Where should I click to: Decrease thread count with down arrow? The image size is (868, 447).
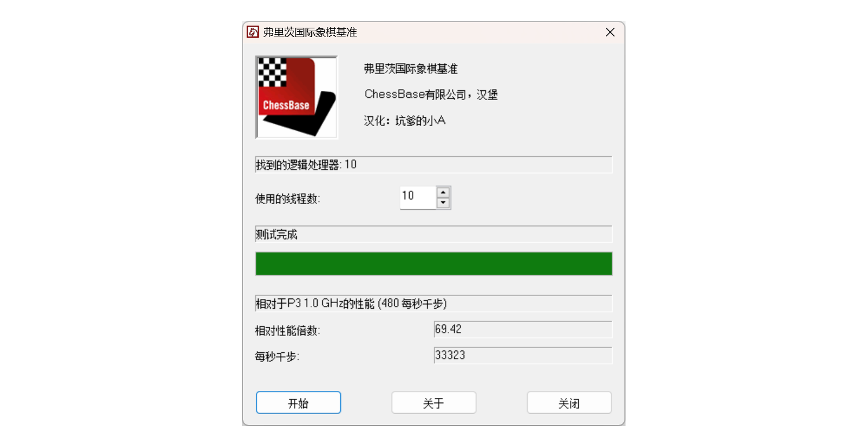(443, 203)
